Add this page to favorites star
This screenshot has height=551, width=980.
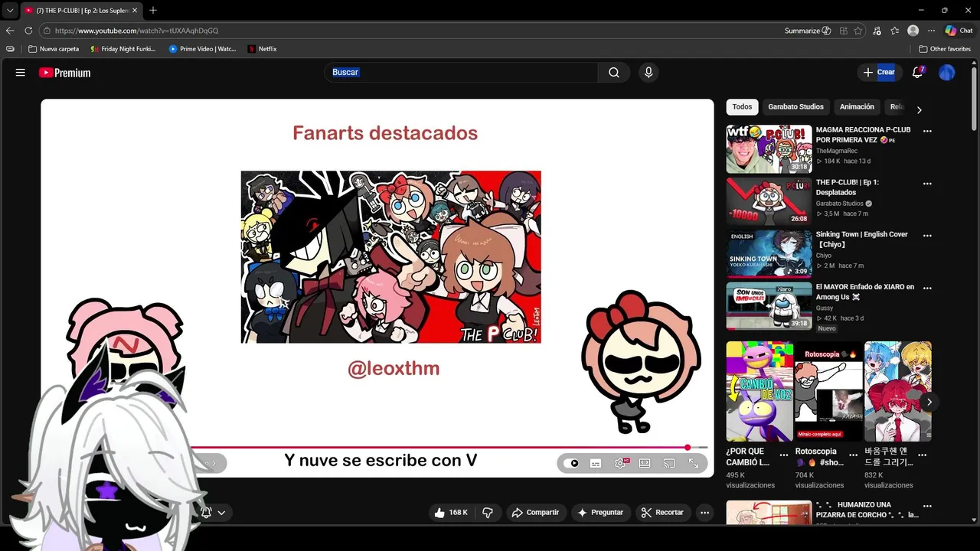[x=858, y=31]
